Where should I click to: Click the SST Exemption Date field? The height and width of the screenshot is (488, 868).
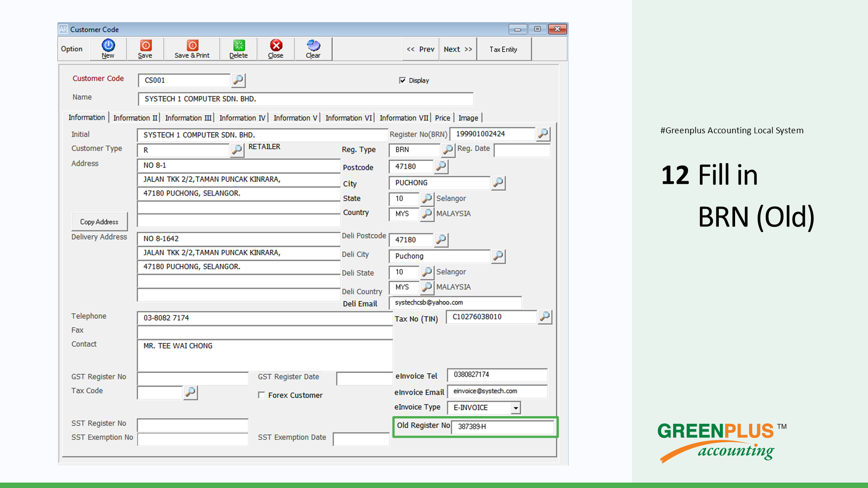(x=361, y=439)
